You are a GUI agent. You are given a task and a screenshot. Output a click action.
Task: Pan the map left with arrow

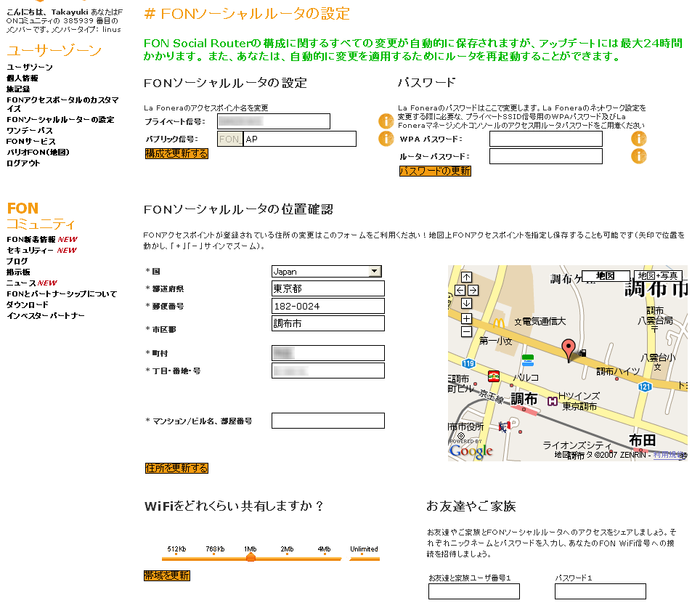[x=460, y=291]
